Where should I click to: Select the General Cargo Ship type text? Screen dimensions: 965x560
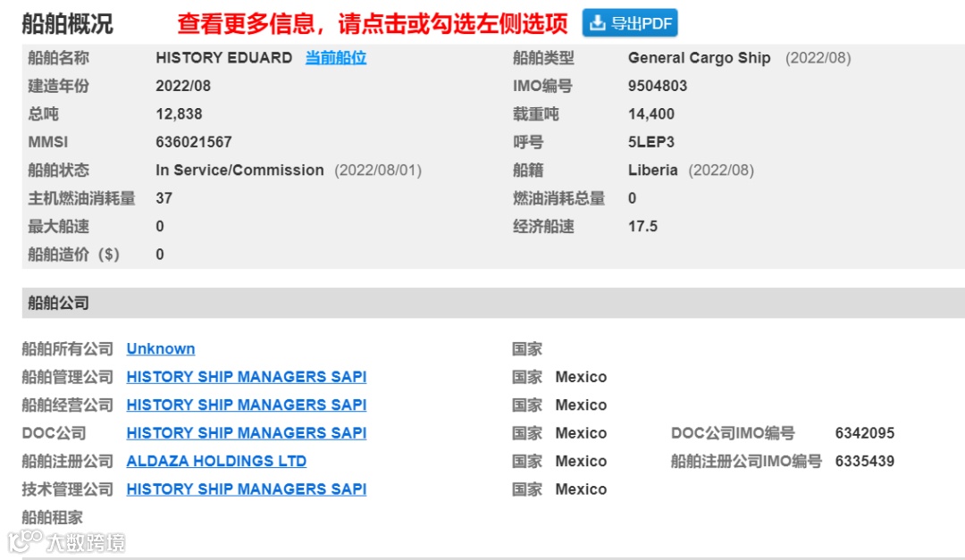click(x=699, y=58)
